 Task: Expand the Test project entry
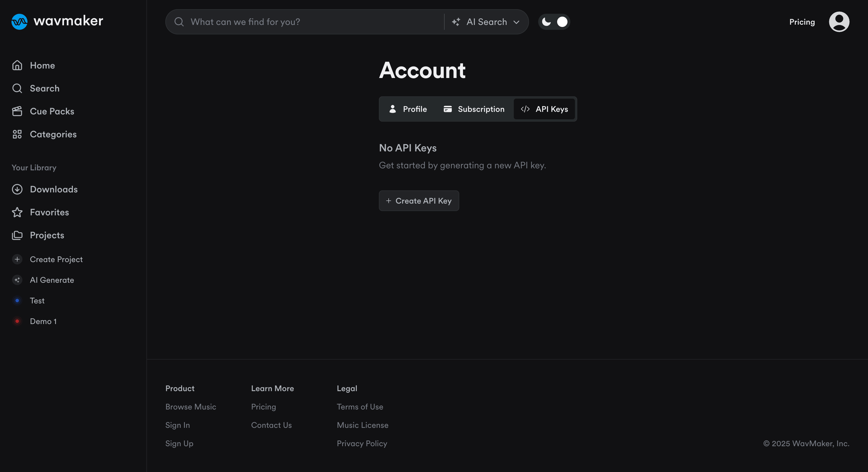(x=37, y=301)
